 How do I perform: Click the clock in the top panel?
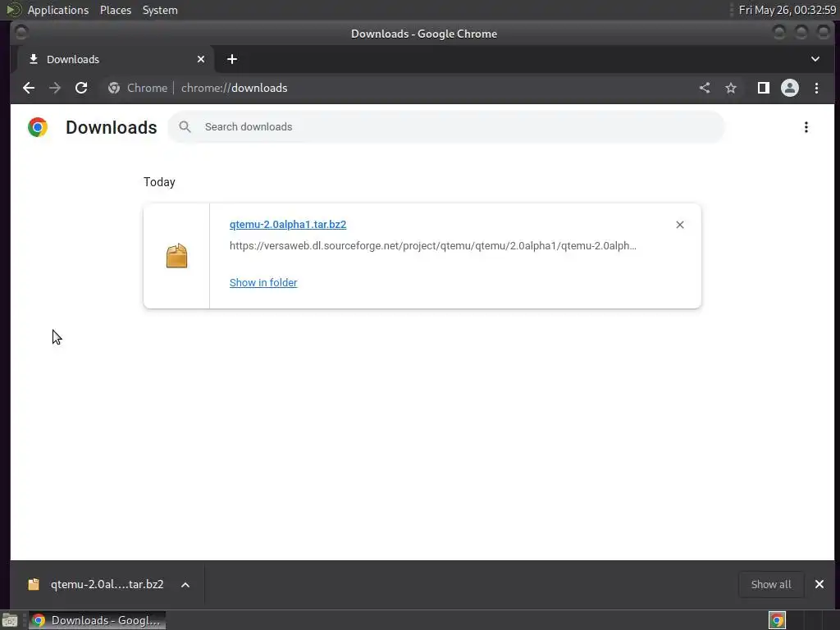(x=787, y=10)
